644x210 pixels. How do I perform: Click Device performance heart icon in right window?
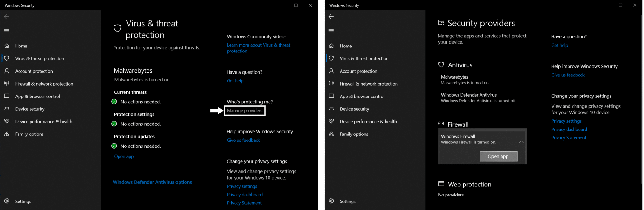coord(331,121)
